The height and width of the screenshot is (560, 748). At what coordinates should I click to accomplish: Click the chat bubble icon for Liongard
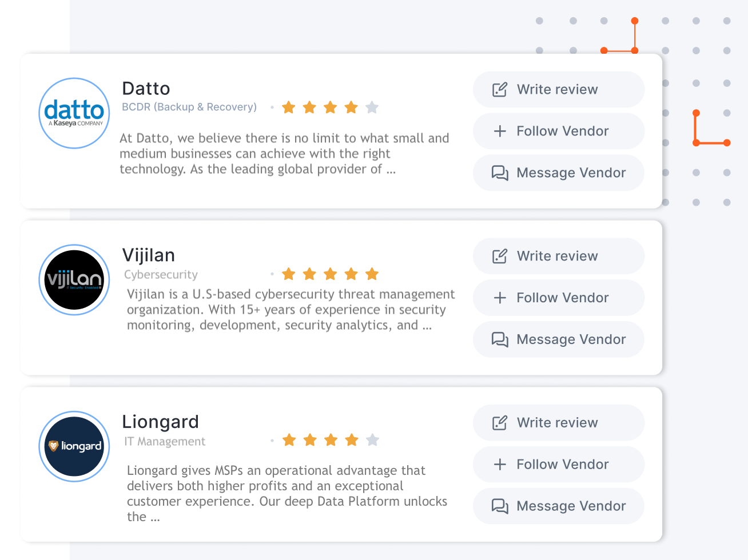click(x=500, y=506)
